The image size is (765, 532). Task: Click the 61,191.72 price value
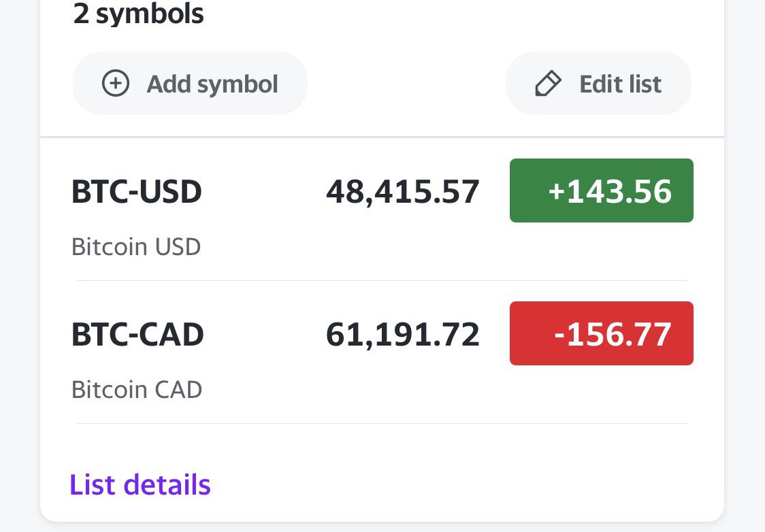(403, 335)
